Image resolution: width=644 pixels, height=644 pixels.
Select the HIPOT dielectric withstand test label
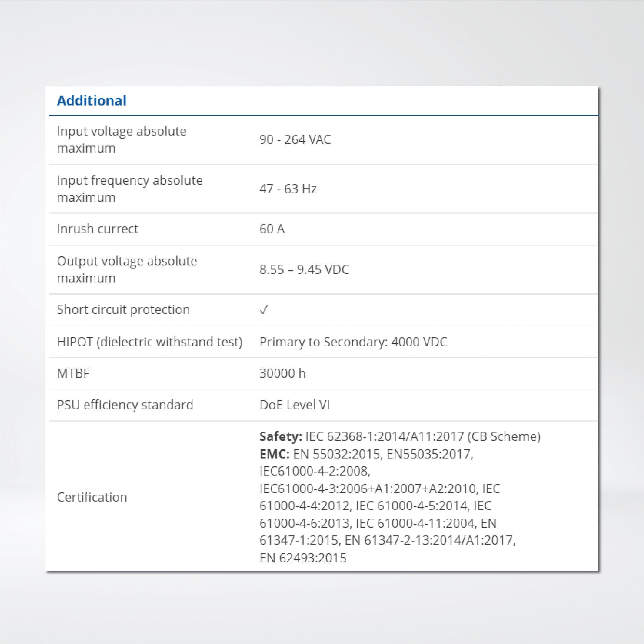tap(150, 342)
